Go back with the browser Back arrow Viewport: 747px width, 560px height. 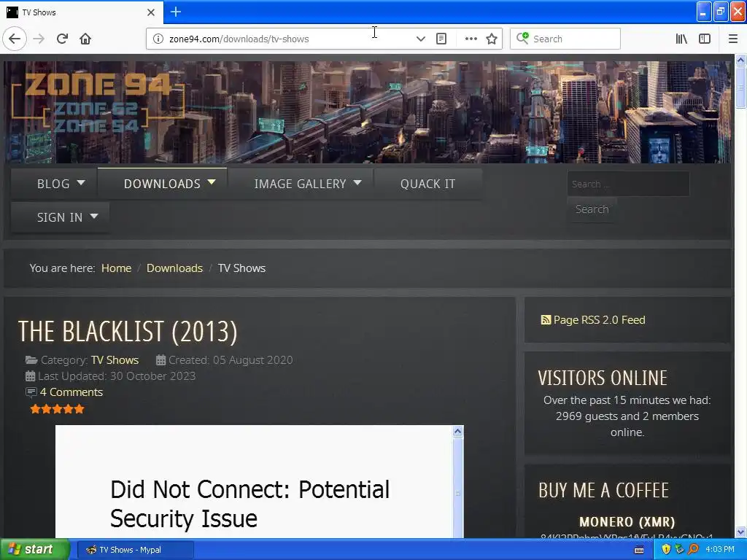(x=15, y=39)
